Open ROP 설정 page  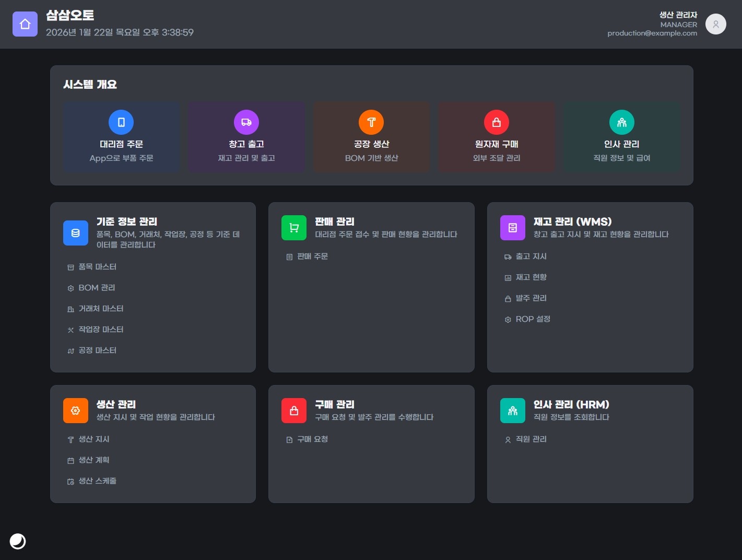533,319
